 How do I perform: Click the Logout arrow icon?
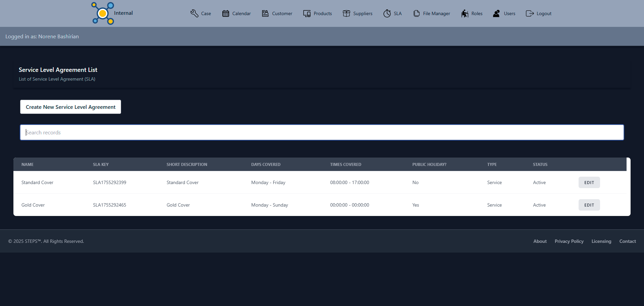coord(530,13)
